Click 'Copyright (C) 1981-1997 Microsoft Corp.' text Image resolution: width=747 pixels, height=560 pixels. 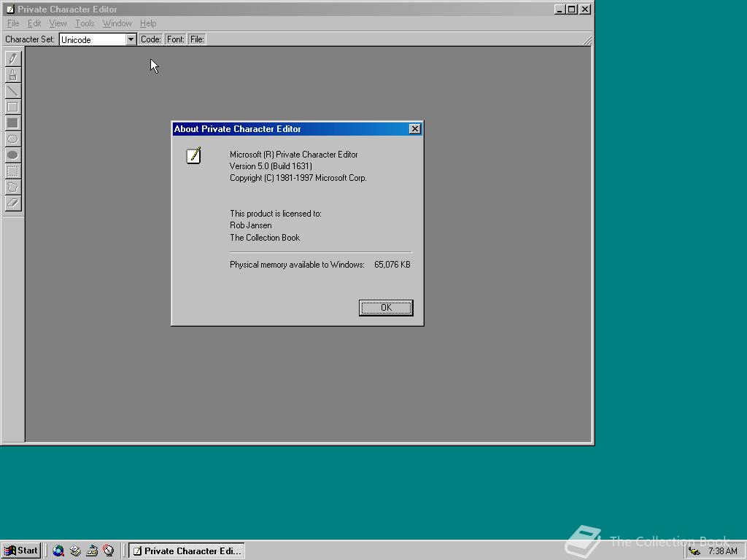click(298, 178)
